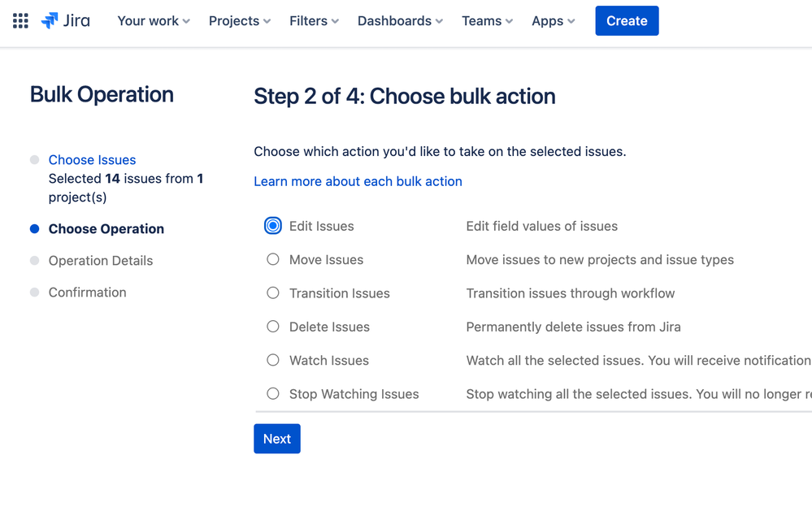Screen dimensions: 812x507
Task: Click the Create button
Action: point(627,20)
